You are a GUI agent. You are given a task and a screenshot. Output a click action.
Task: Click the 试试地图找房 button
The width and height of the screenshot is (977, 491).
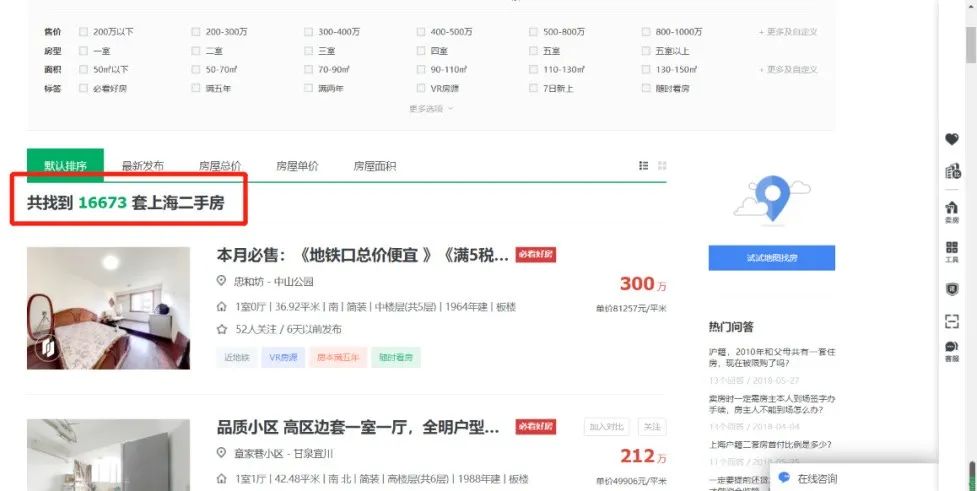coord(771,258)
